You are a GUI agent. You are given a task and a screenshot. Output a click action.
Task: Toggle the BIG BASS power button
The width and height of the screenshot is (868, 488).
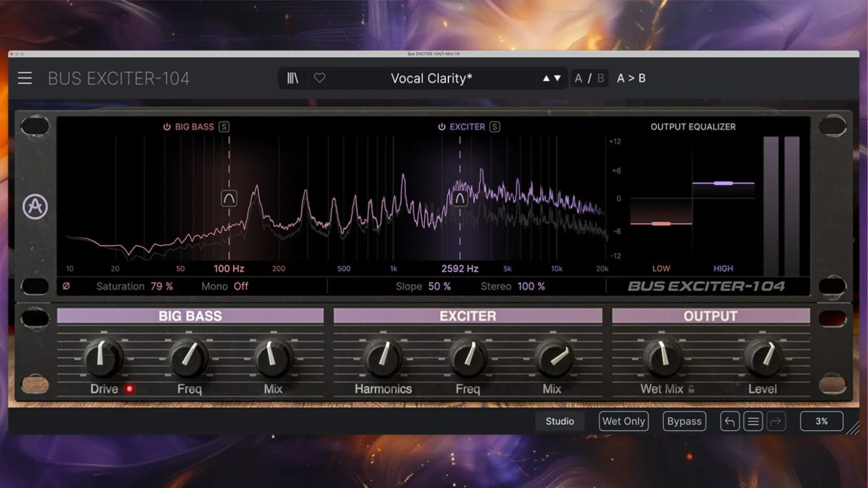coord(166,127)
